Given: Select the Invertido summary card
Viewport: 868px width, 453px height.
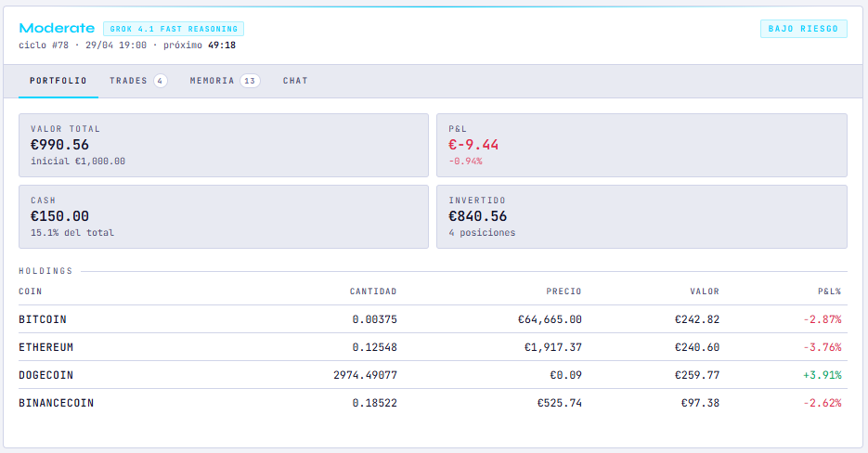Looking at the screenshot, I should click(641, 216).
